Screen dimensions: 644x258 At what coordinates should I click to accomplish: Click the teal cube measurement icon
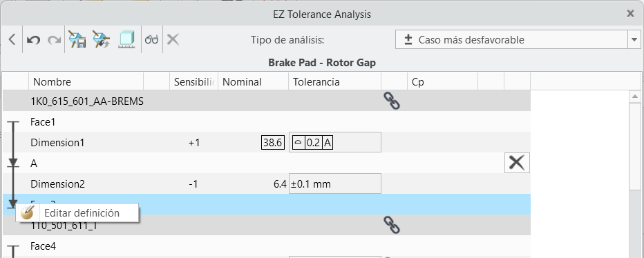point(127,40)
